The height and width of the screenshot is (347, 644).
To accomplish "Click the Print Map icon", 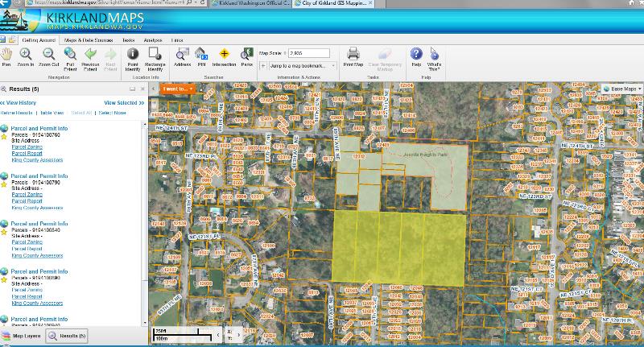I will tap(353, 54).
